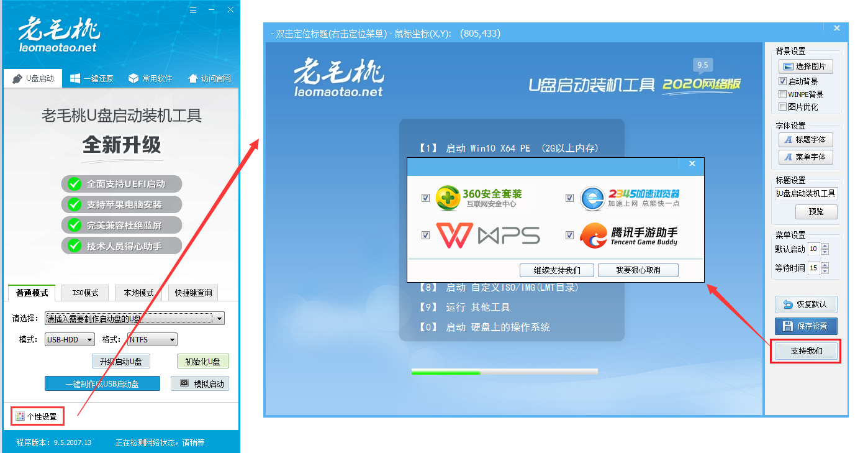Click 保存设置 save settings button
Viewport: 868px width, 453px height.
[805, 326]
